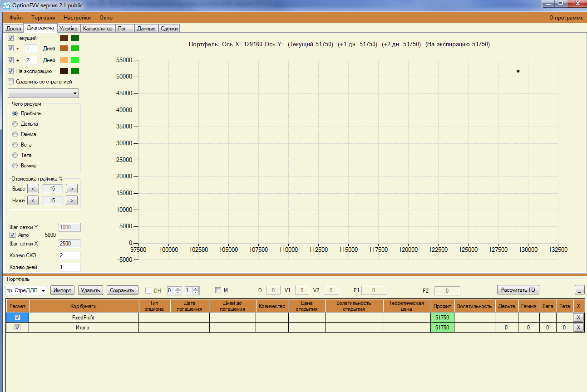Open the Торговля menu
587x392 pixels.
click(43, 18)
